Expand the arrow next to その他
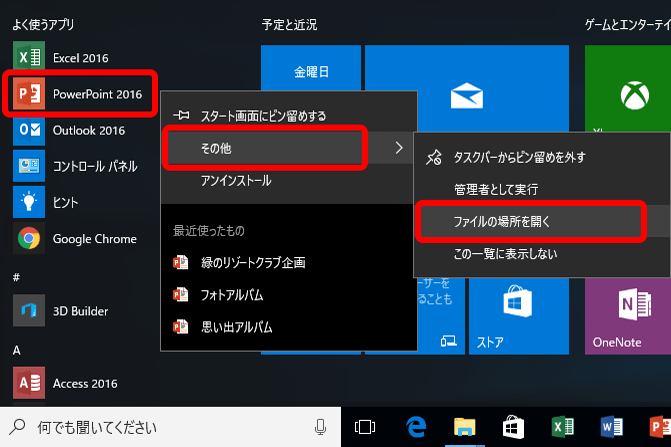 tap(399, 148)
